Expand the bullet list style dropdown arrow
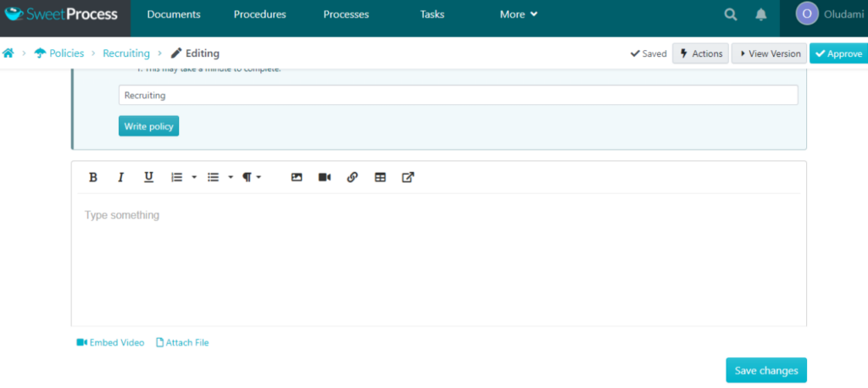Image resolution: width=868 pixels, height=388 pixels. tap(231, 178)
